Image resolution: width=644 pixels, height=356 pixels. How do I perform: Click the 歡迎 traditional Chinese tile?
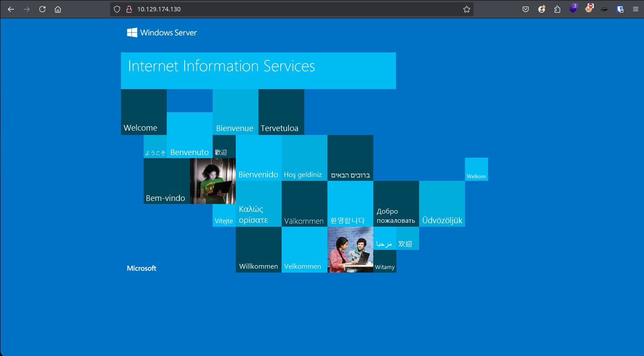click(x=224, y=146)
